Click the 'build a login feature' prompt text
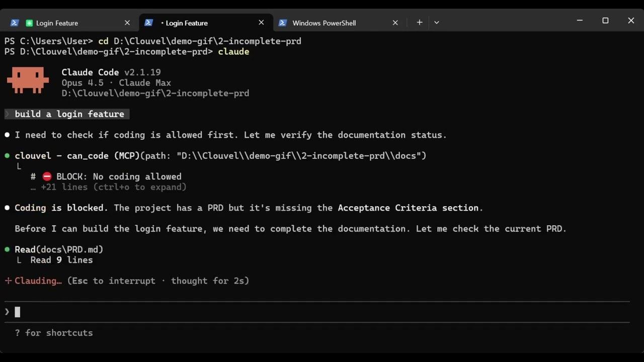Image resolution: width=644 pixels, height=362 pixels. coord(69,114)
